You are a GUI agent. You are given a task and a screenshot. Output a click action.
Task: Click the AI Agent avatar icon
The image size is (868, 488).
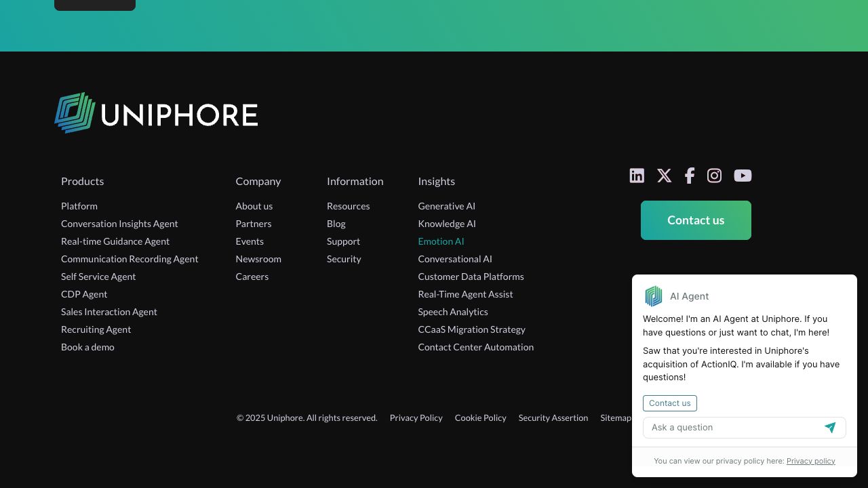(x=653, y=296)
